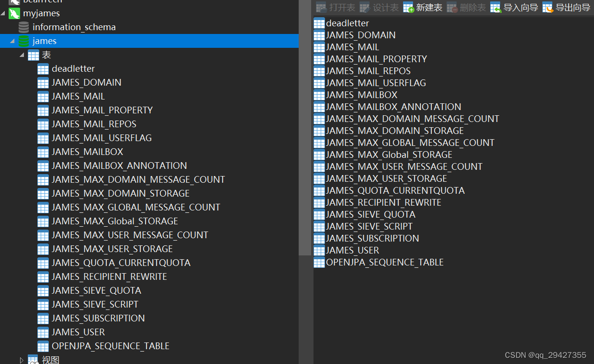The width and height of the screenshot is (594, 364).
Task: Click JAMES_SUBSCRIPTION icon in right object list
Action: tap(319, 238)
